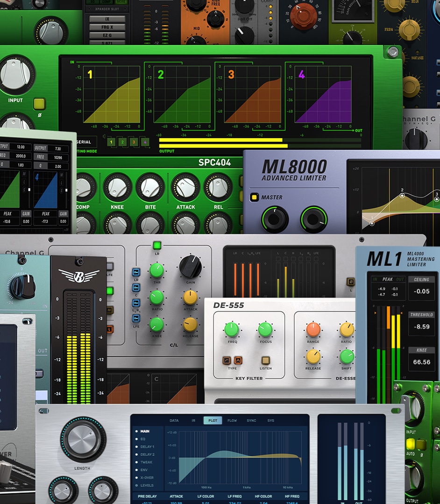Select band 2 routing button in SPC404

[x=122, y=142]
